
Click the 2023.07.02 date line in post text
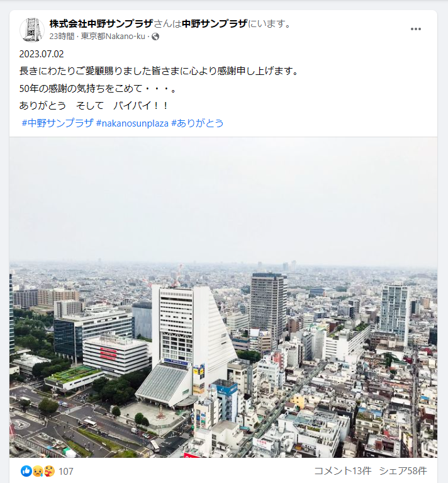(42, 54)
